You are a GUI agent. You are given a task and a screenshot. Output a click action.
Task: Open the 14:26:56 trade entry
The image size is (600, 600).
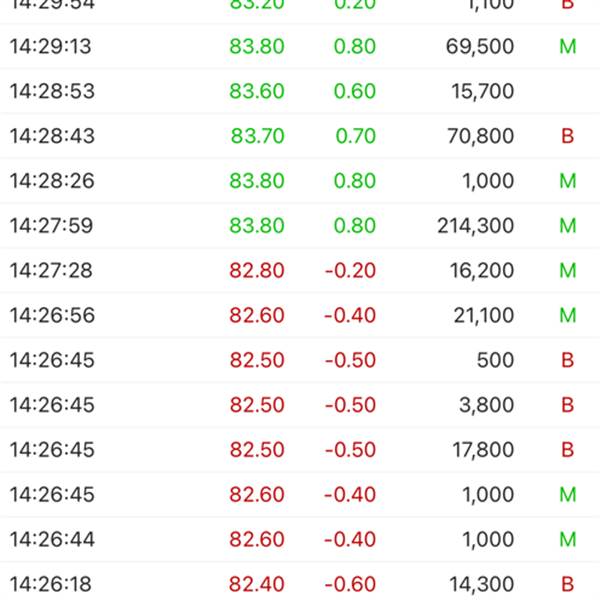[x=300, y=315]
